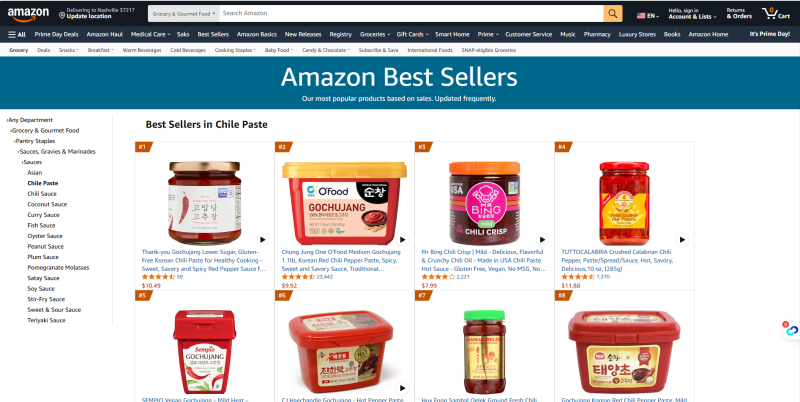Open the Grocery & Gourmet Food search dropdown

tap(184, 14)
